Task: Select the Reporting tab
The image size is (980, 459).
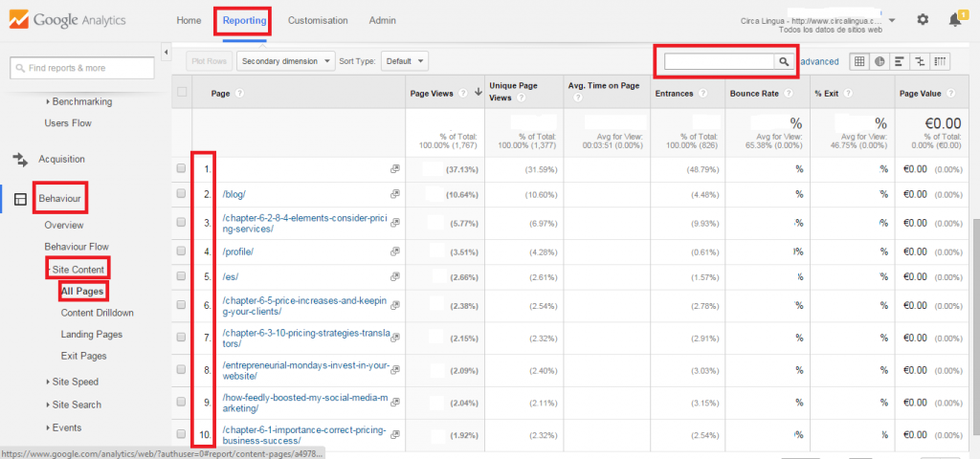Action: pos(244,20)
